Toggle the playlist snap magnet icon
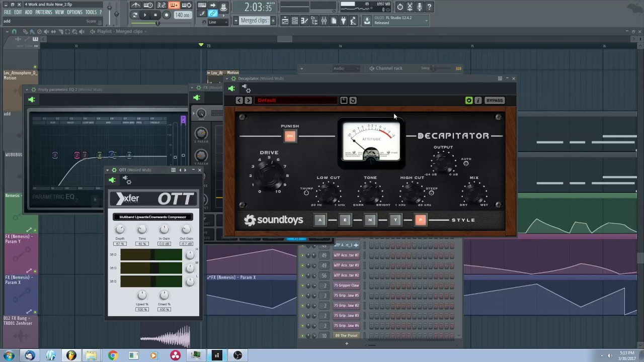 pos(14,31)
